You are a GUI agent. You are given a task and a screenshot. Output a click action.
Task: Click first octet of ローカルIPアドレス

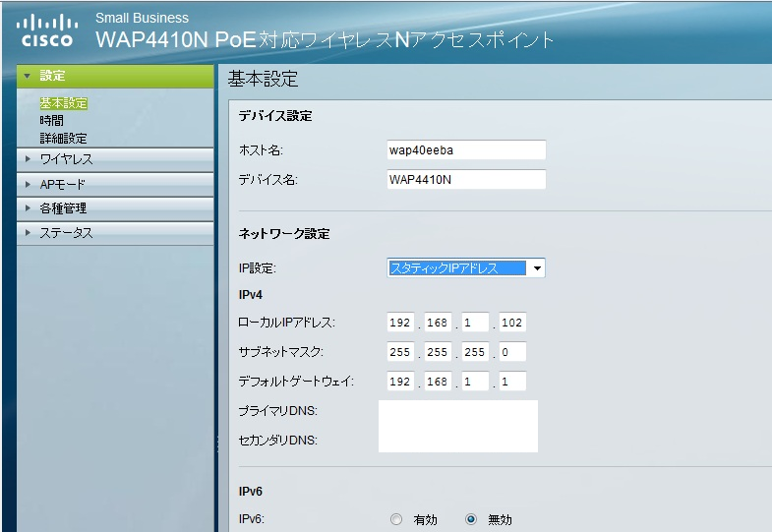(x=400, y=323)
